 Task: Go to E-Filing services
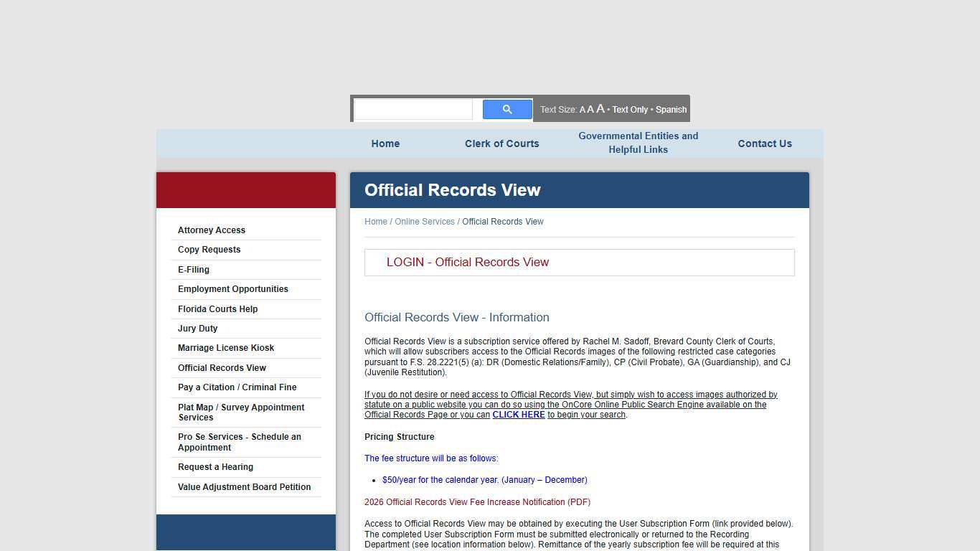193,269
